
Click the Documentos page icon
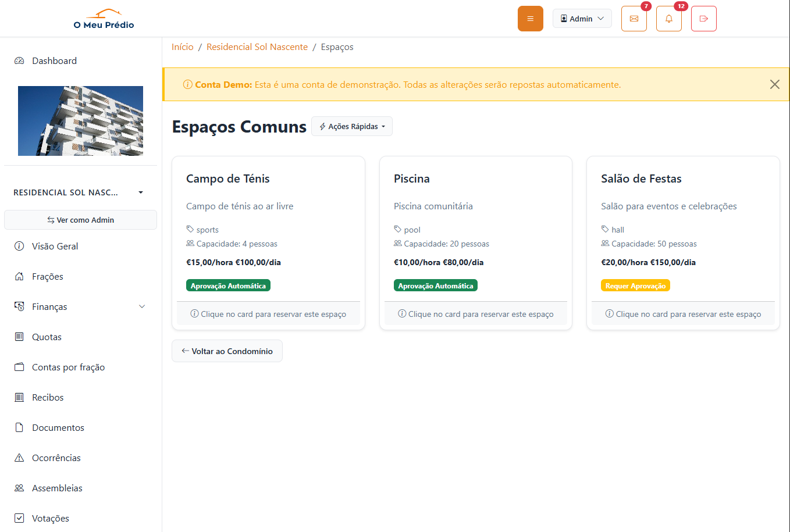[19, 427]
